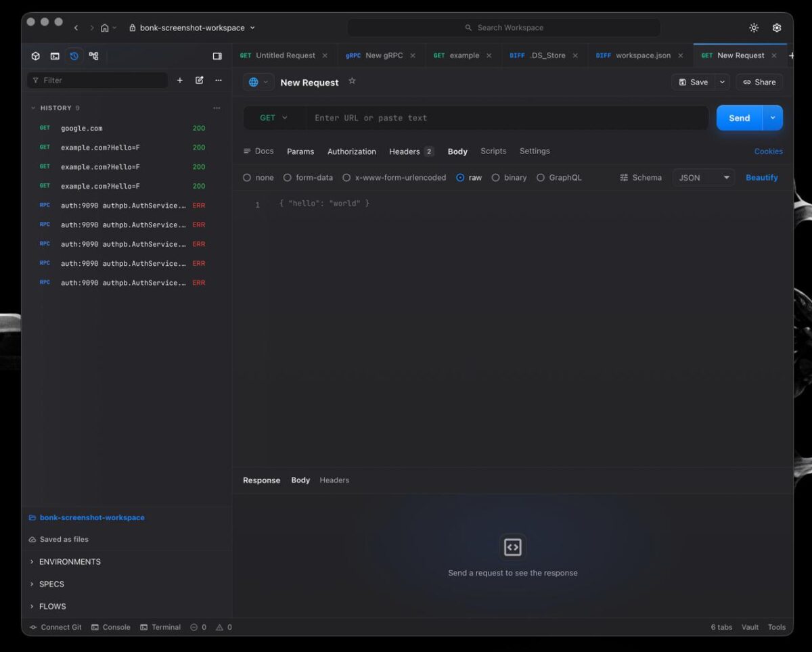The image size is (812, 652).
Task: Switch theme with the sun icon
Action: tap(754, 28)
